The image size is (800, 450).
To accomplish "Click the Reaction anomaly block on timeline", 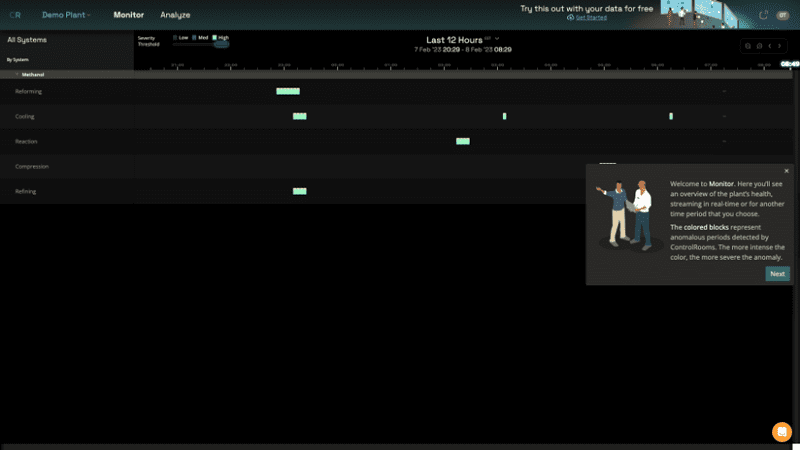I will pyautogui.click(x=462, y=141).
